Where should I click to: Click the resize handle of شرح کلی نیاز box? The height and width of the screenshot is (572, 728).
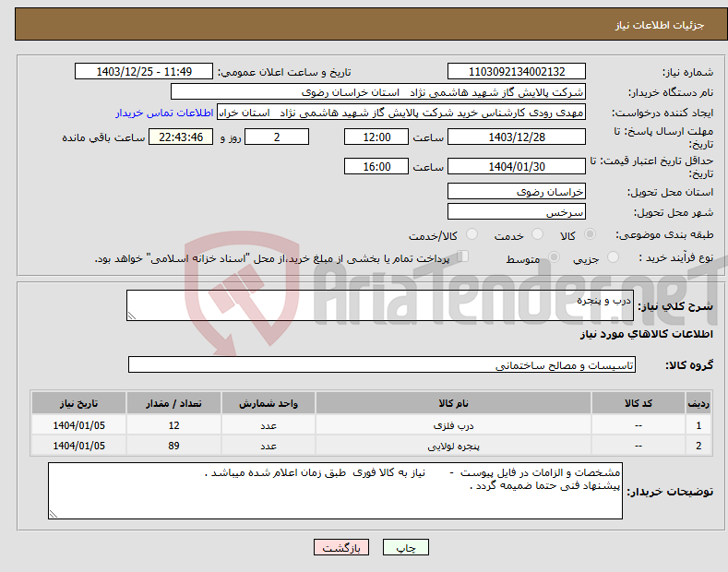pyautogui.click(x=132, y=316)
